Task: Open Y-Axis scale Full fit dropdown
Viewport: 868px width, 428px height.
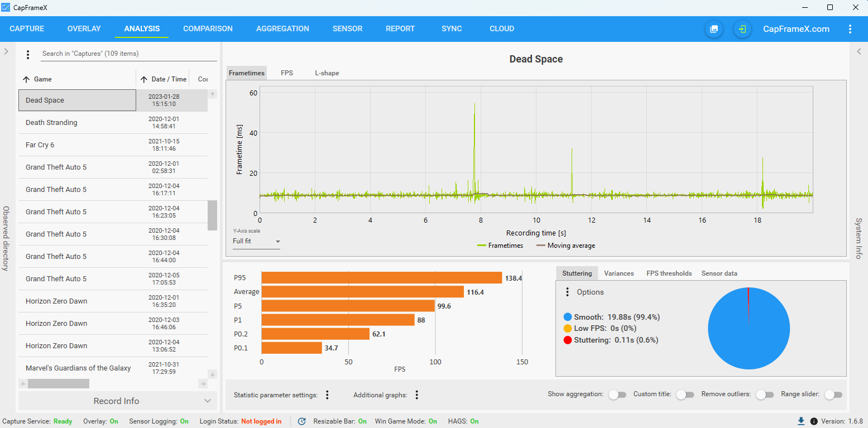Action: point(257,242)
